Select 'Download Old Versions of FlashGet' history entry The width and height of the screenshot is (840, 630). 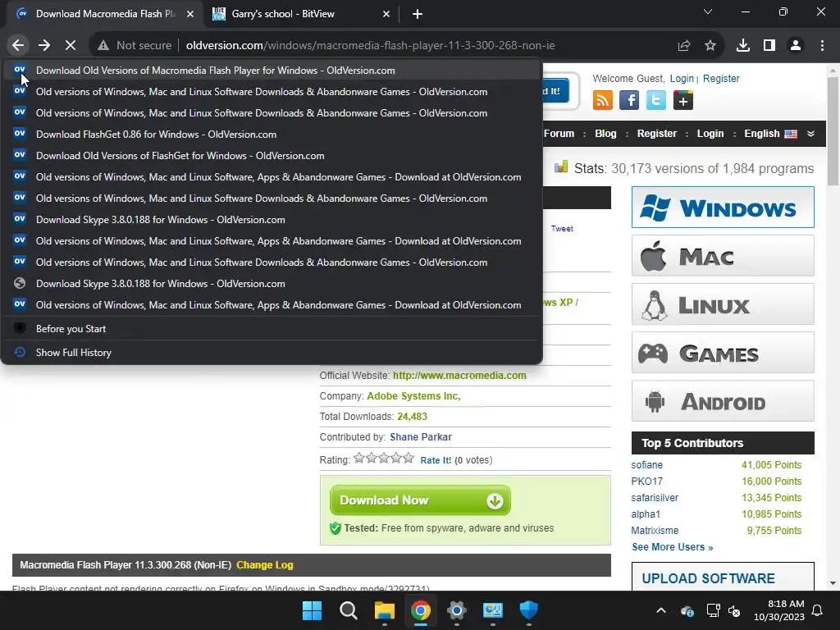click(272, 156)
